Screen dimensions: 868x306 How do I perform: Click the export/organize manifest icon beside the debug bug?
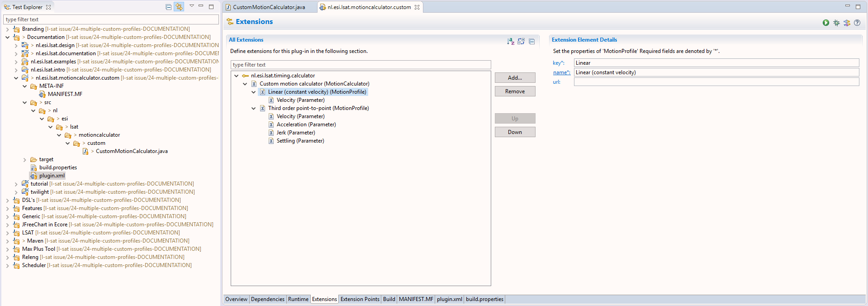(x=847, y=23)
